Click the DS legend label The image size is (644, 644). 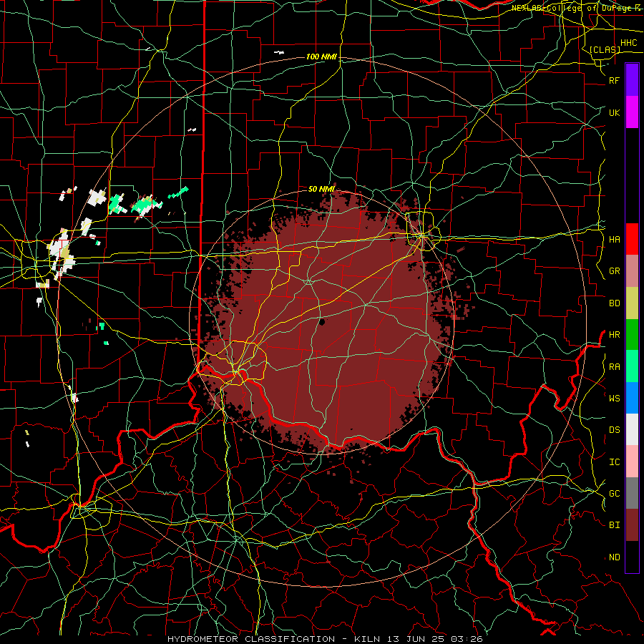point(614,430)
